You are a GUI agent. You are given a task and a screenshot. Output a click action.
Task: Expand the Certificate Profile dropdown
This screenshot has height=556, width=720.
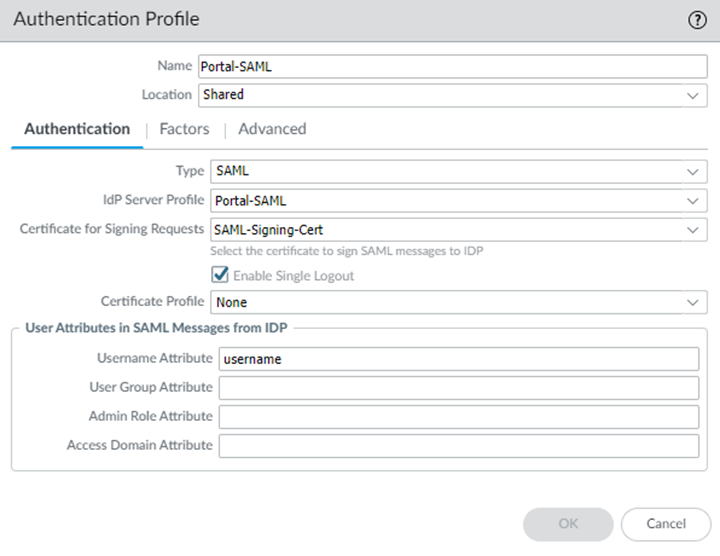(692, 302)
